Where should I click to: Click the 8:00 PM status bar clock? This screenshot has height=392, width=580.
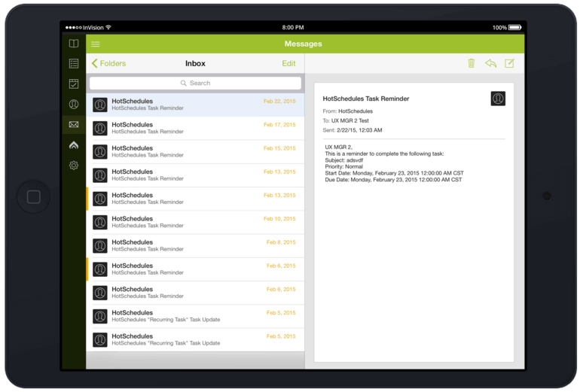(293, 27)
